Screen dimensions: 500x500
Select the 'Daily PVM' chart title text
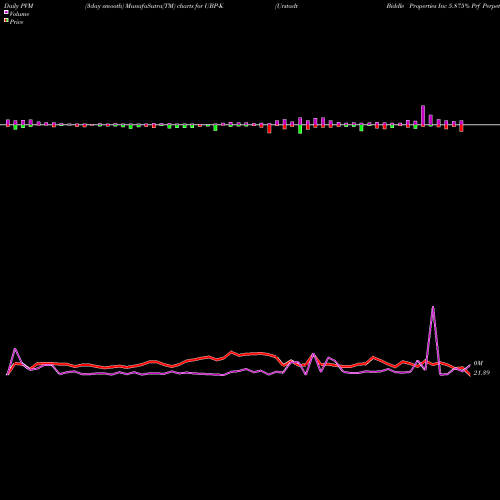[19, 6]
